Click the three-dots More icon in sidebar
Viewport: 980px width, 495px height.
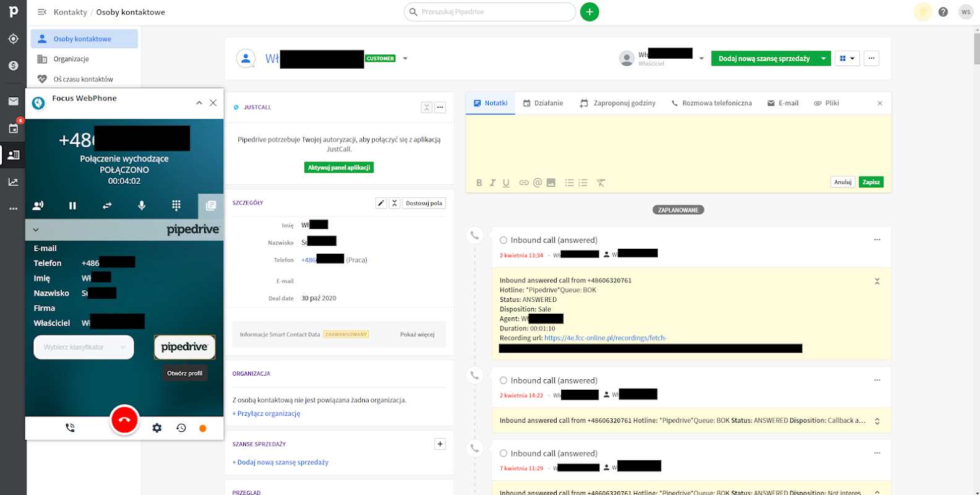click(x=13, y=209)
